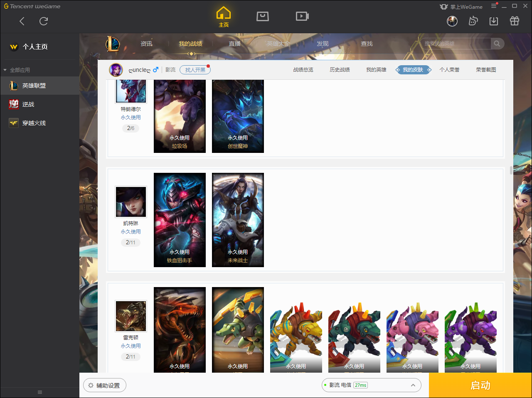This screenshot has height=398, width=532.
Task: Open 辅助设置 settings button
Action: [x=105, y=386]
